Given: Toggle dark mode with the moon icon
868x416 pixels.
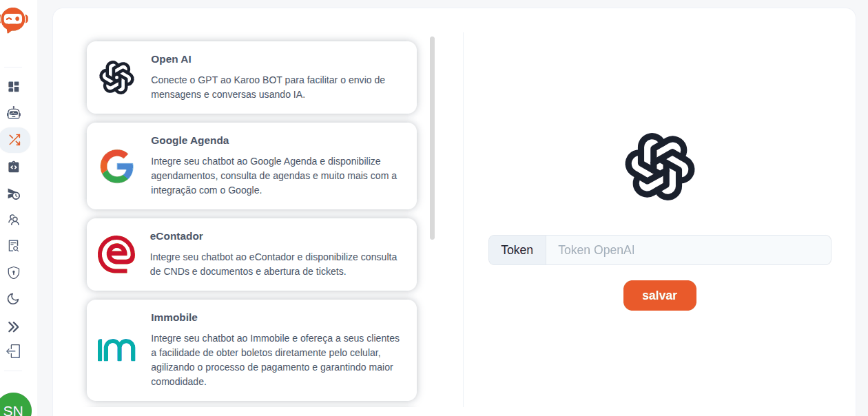Looking at the screenshot, I should (14, 299).
